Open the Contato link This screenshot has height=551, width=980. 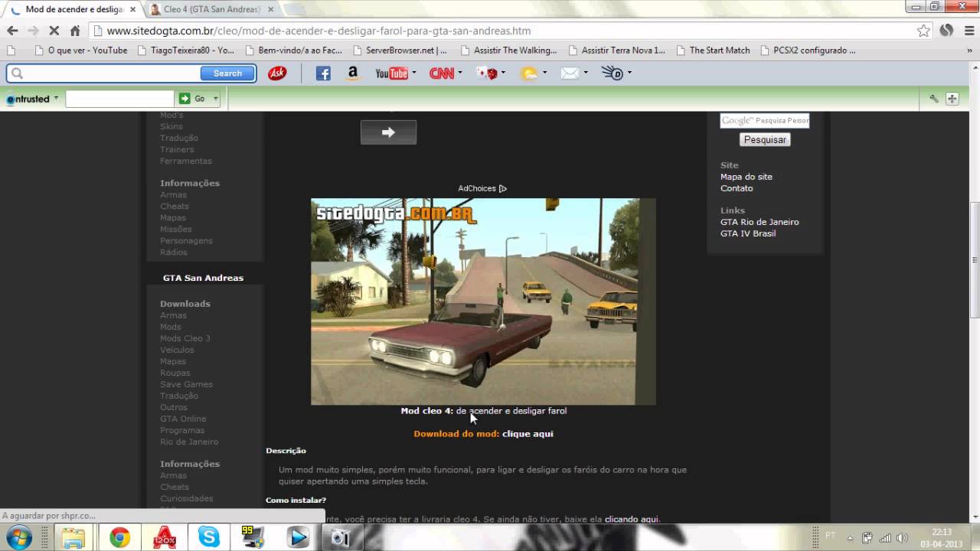click(737, 188)
